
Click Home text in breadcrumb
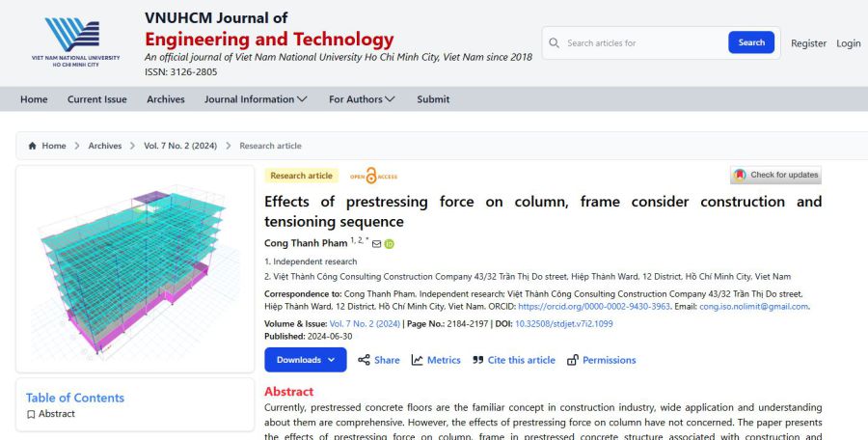54,146
